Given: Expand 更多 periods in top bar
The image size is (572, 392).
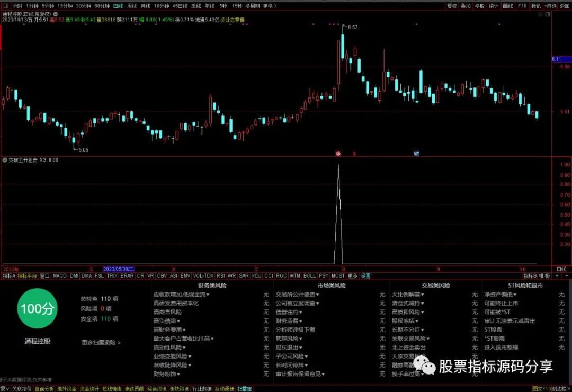Looking at the screenshot, I should point(270,6).
